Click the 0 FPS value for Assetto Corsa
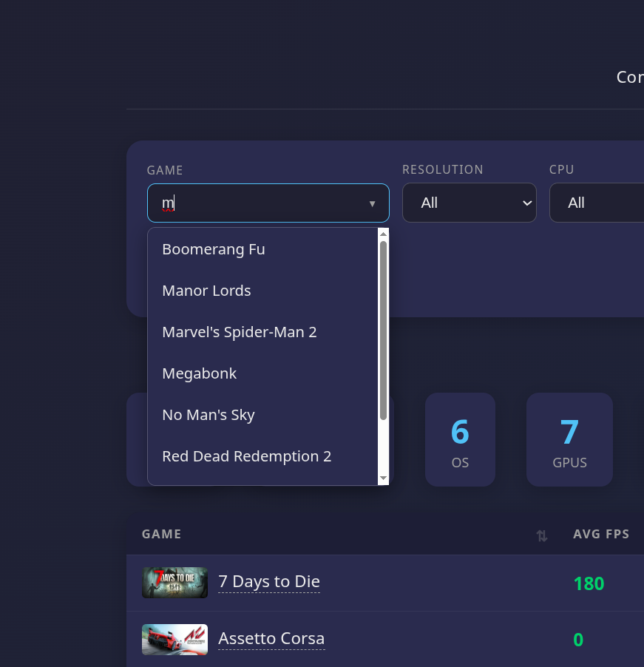The height and width of the screenshot is (667, 644). (578, 640)
